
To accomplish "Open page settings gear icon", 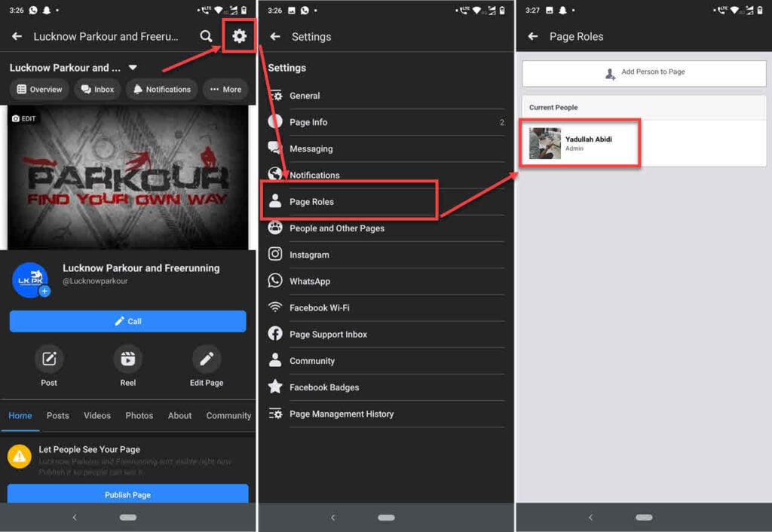I will point(239,36).
